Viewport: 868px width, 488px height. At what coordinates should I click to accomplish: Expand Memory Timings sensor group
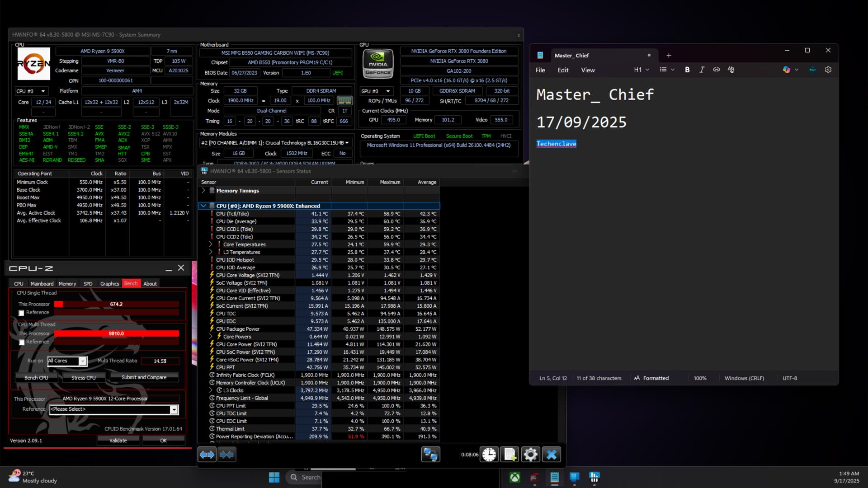pyautogui.click(x=203, y=190)
